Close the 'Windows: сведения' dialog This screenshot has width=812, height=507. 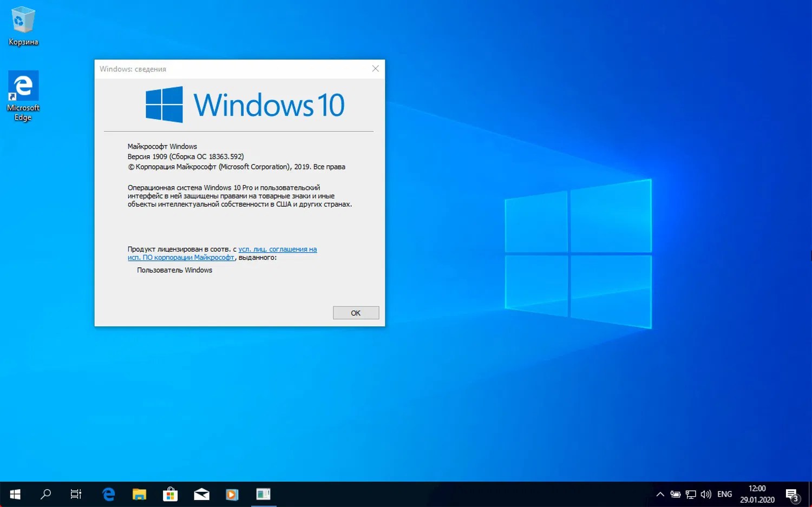click(375, 69)
